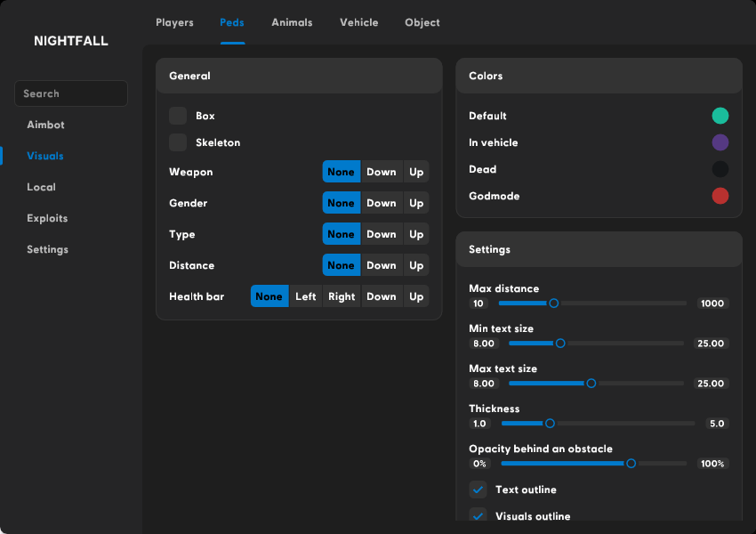The image size is (756, 534).
Task: Click the Search input field
Action: click(71, 93)
